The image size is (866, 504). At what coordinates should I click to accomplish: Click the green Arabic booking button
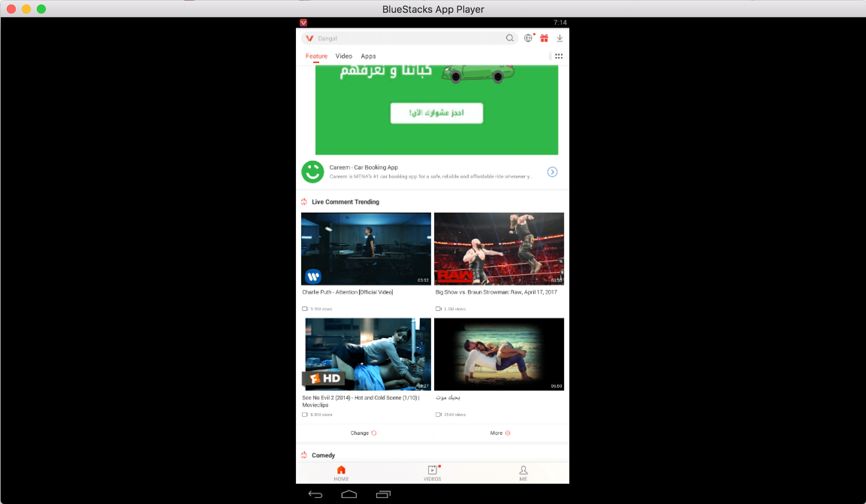(436, 113)
